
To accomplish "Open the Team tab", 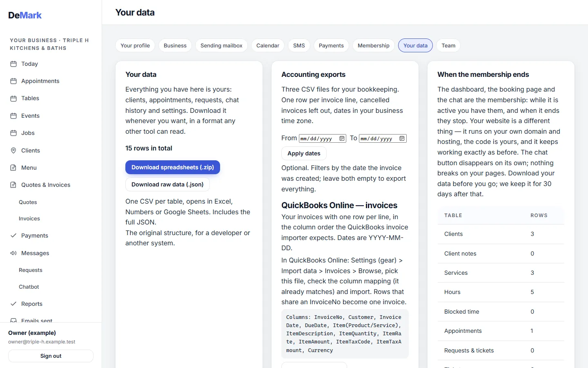I will [448, 45].
